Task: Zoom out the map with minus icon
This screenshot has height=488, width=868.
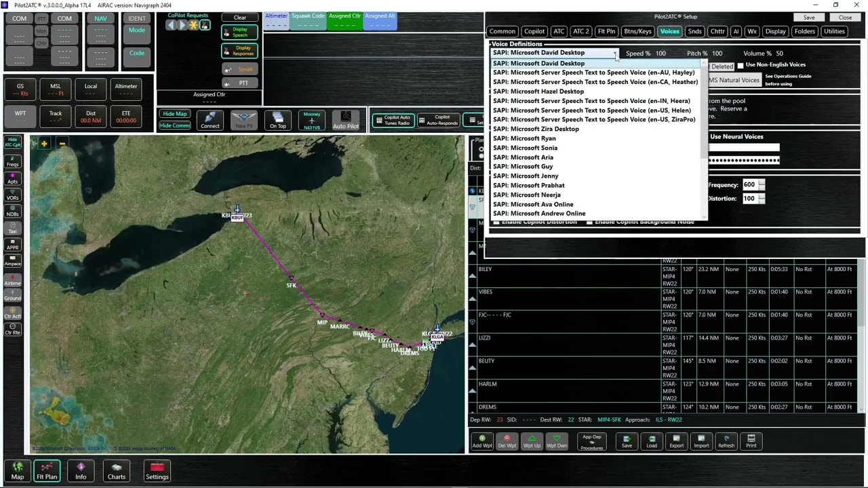Action: pyautogui.click(x=62, y=143)
